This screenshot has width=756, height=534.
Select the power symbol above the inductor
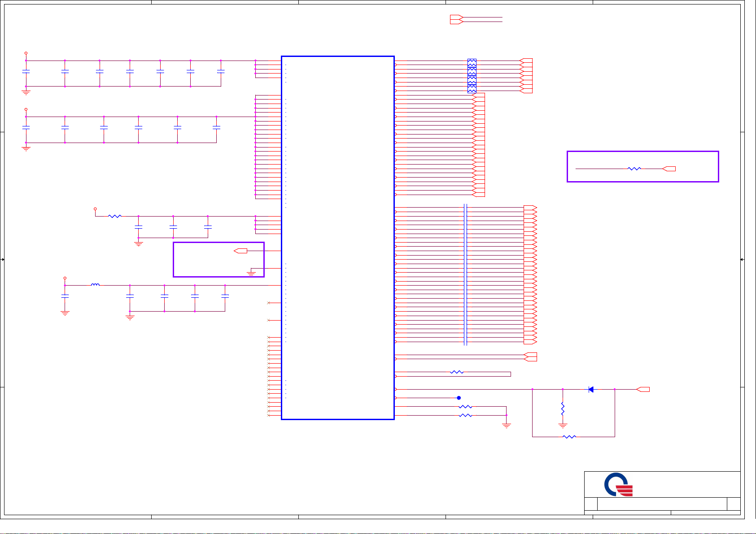(x=65, y=279)
